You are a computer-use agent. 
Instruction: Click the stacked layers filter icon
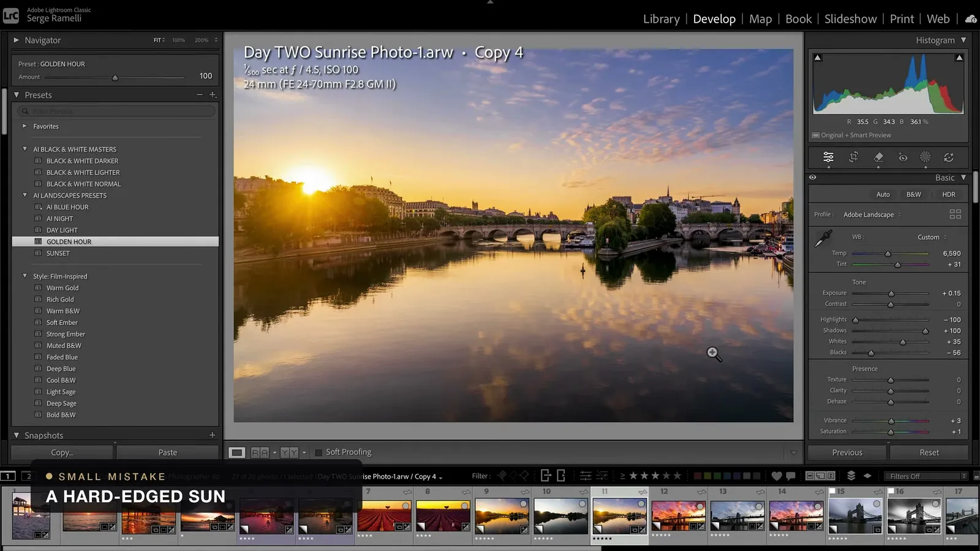pyautogui.click(x=851, y=476)
